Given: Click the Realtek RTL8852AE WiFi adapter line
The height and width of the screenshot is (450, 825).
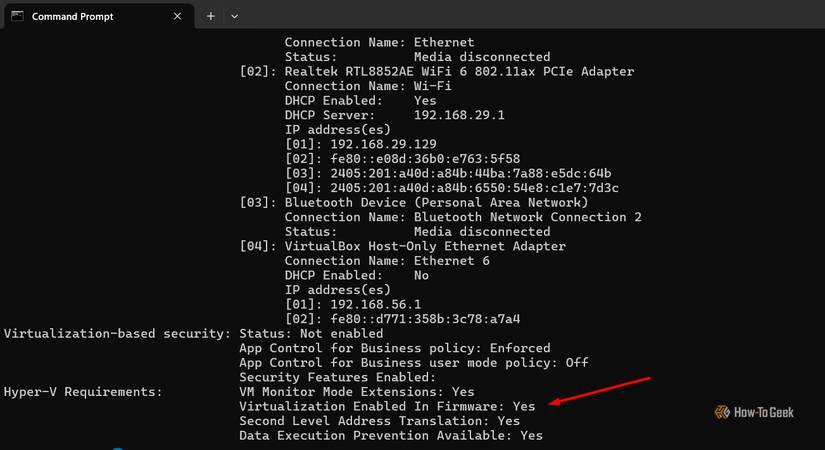Looking at the screenshot, I should point(437,72).
